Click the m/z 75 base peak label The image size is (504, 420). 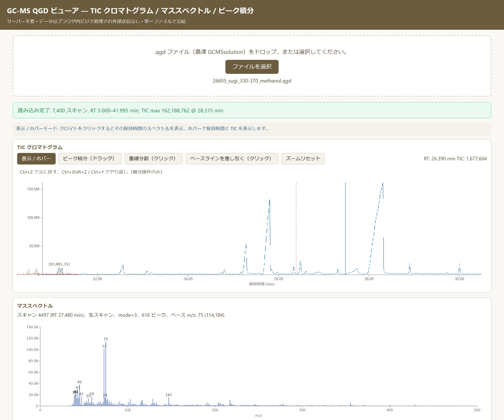coord(106,339)
